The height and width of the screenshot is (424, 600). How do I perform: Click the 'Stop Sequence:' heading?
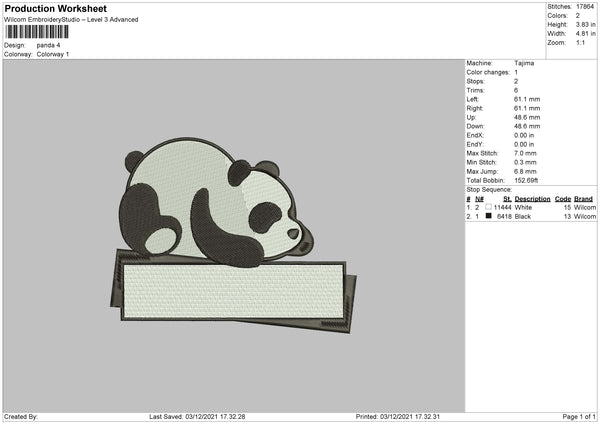coord(489,190)
